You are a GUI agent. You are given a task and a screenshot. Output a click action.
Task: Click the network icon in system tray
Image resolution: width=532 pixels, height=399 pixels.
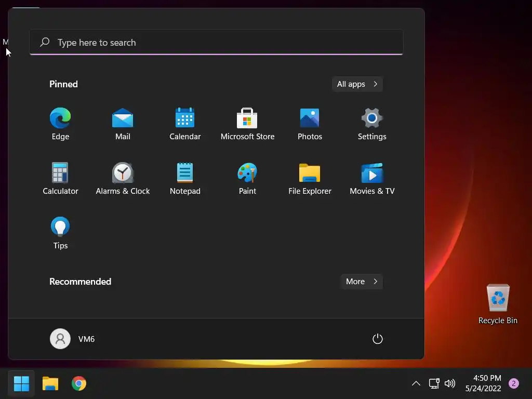pos(434,383)
